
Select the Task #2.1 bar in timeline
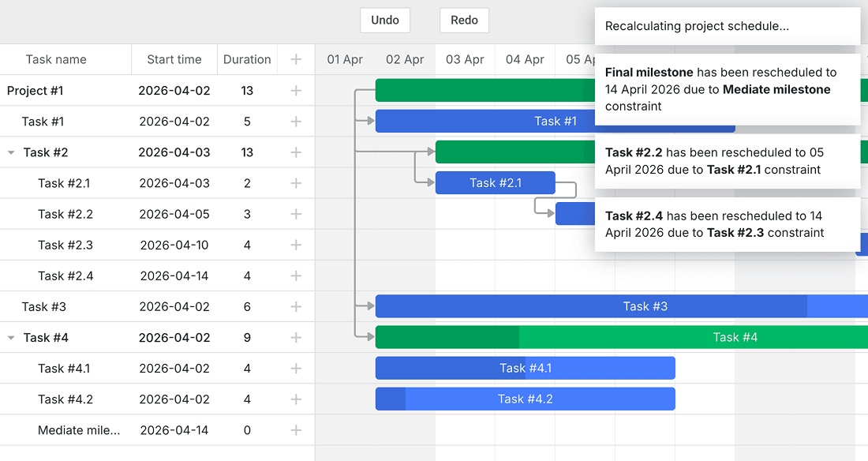tap(496, 183)
